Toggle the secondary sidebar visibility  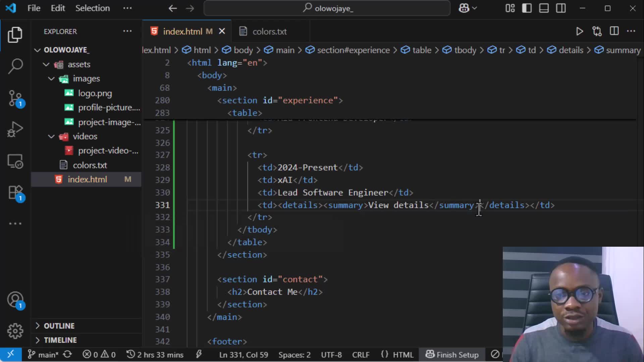[x=561, y=8]
